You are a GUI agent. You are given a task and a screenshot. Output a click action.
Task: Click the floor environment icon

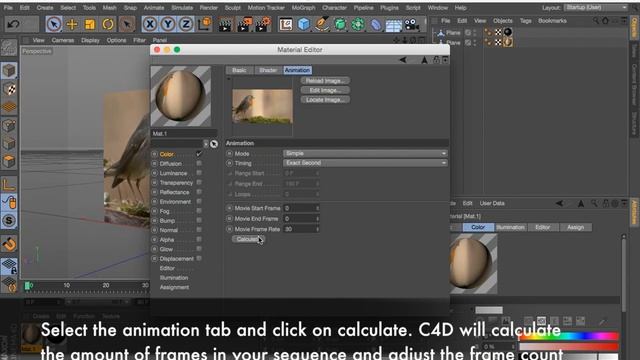pos(394,25)
